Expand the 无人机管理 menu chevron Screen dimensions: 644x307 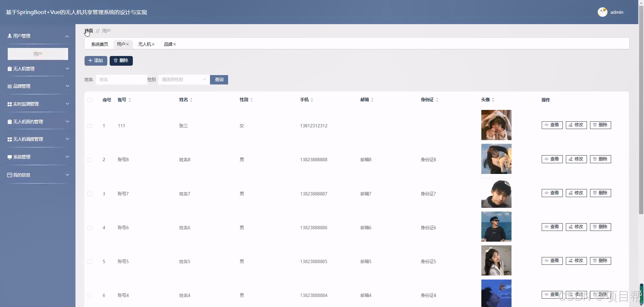point(67,69)
